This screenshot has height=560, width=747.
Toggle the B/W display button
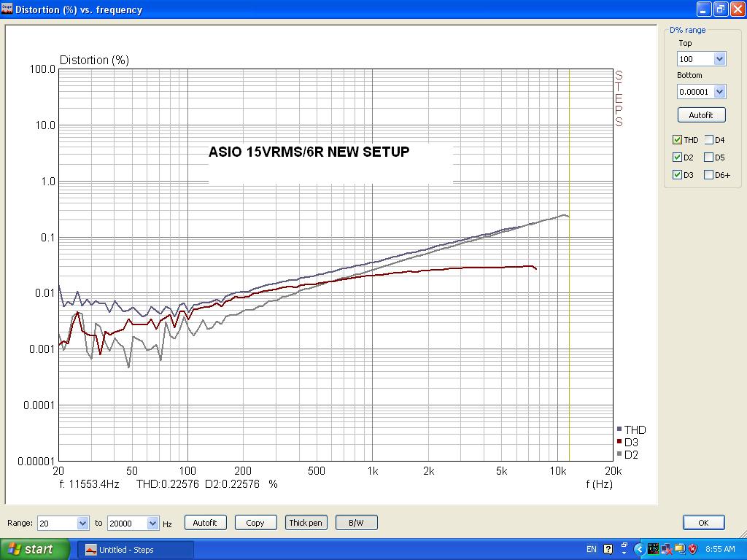(356, 522)
